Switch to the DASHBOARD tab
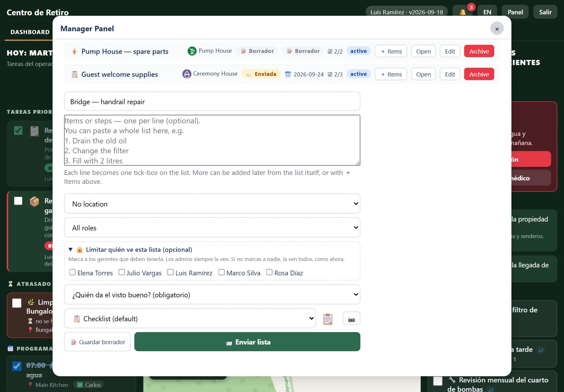 point(30,32)
